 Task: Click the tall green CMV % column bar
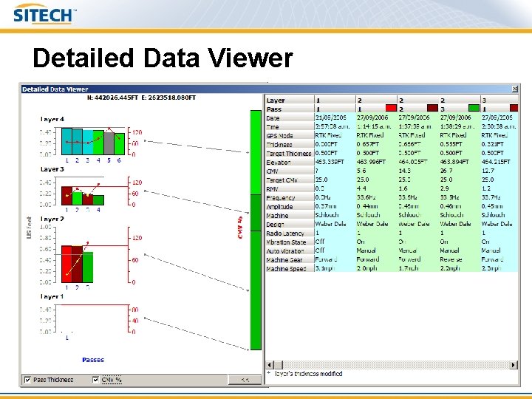[256, 230]
